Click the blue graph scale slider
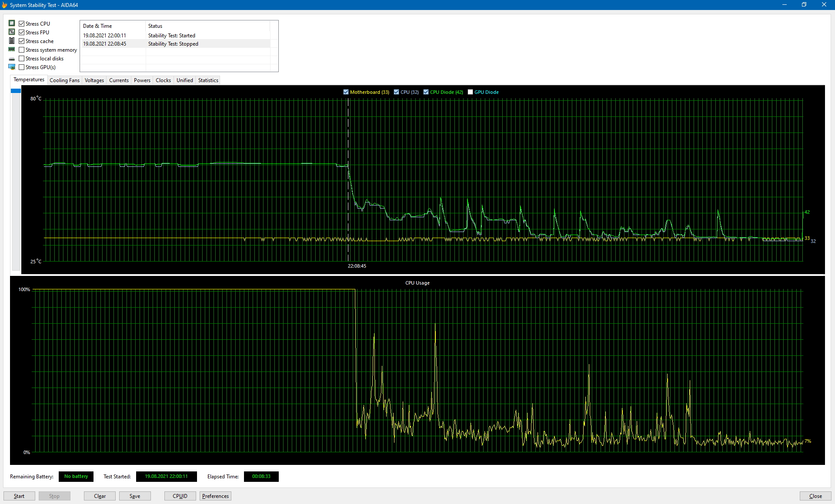This screenshot has width=835, height=504. point(16,91)
